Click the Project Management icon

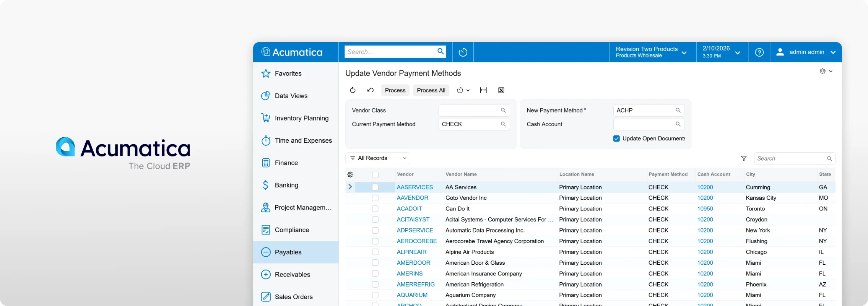[x=265, y=207]
